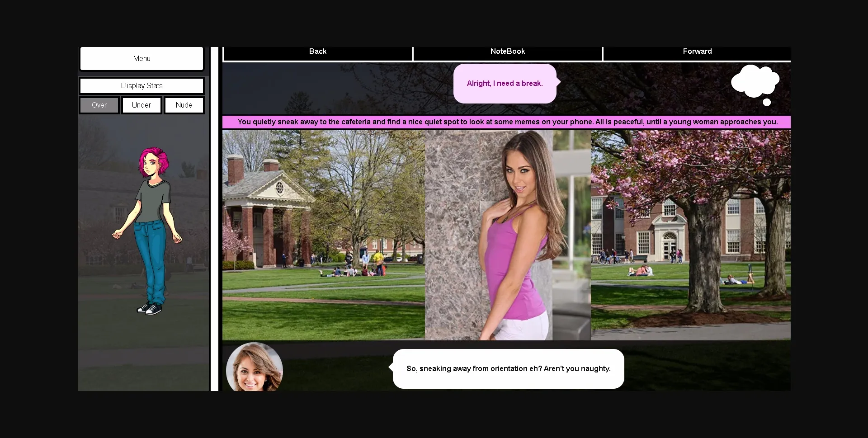The width and height of the screenshot is (868, 438).
Task: Go to the Back tab
Action: (317, 52)
